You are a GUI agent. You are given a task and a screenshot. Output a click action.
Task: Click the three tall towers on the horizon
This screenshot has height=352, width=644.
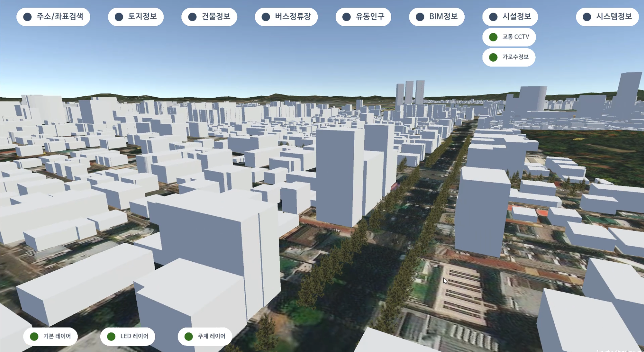click(x=410, y=92)
